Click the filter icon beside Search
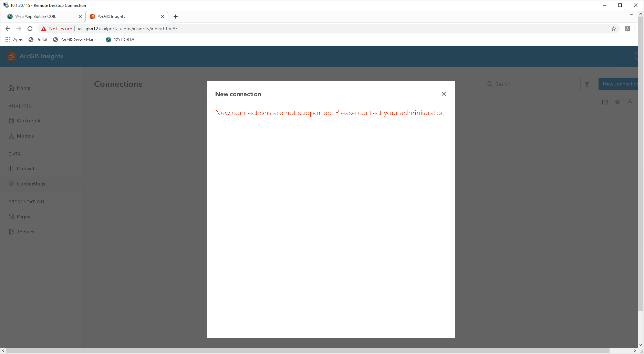This screenshot has height=354, width=644. point(587,84)
